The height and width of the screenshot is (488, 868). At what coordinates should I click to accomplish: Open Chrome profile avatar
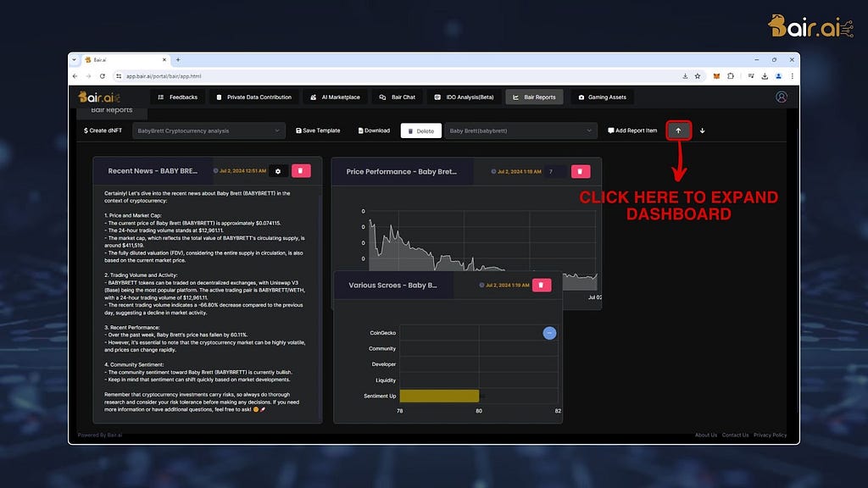[778, 76]
